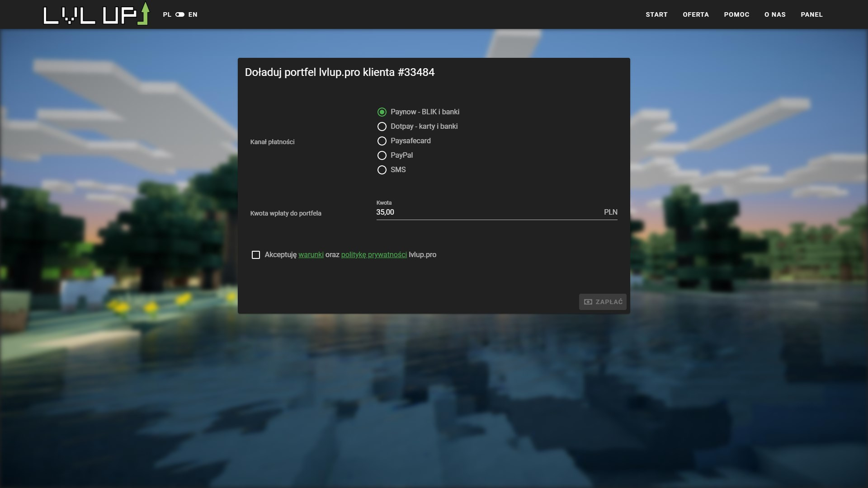Choose PayPal as payment channel
868x488 pixels.
[382, 155]
